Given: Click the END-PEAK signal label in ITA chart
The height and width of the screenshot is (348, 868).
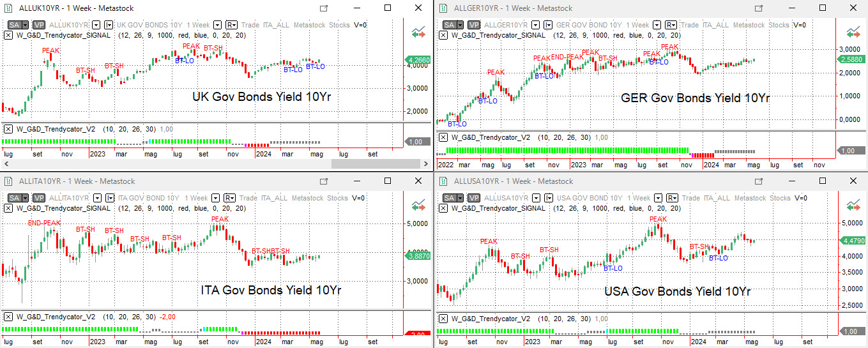Looking at the screenshot, I should point(44,223).
